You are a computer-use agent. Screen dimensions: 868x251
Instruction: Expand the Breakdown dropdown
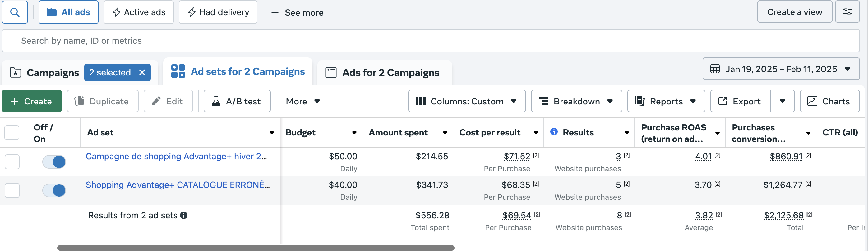click(x=576, y=101)
